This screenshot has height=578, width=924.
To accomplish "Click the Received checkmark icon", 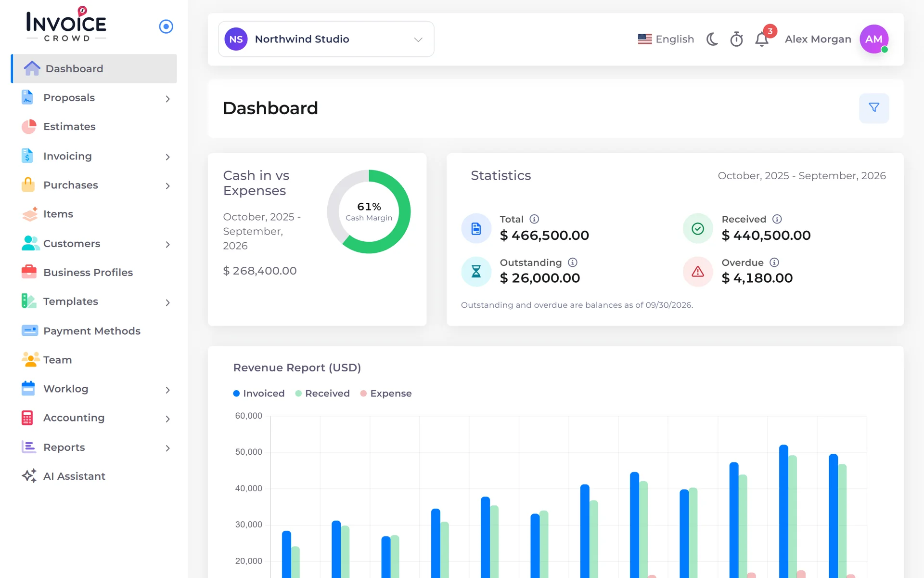I will [x=698, y=228].
